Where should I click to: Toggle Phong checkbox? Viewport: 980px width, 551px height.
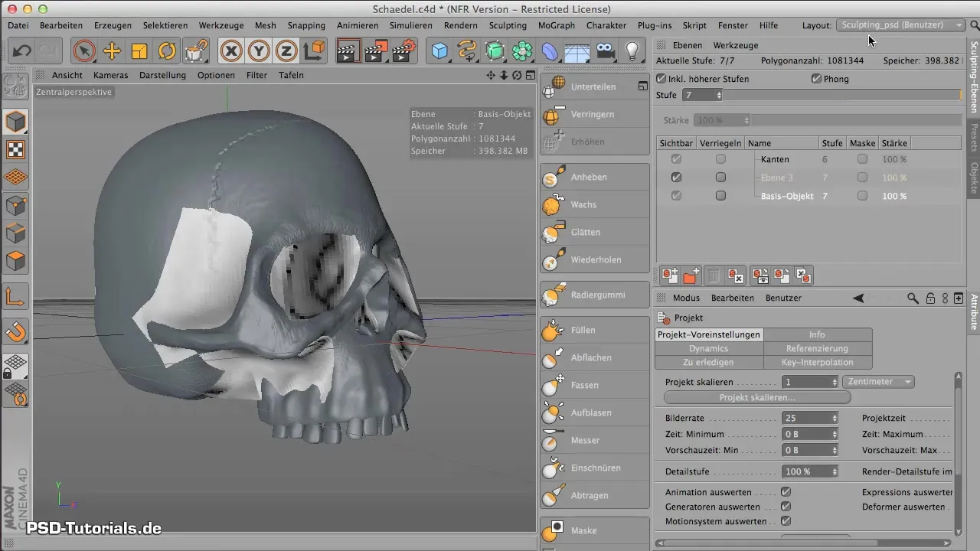[x=816, y=79]
